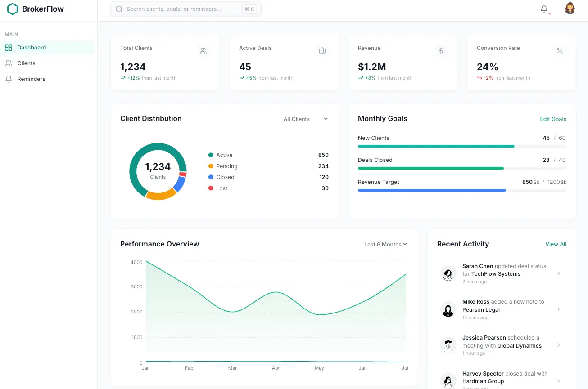
Task: Click the New Clients progress bar
Action: point(462,146)
